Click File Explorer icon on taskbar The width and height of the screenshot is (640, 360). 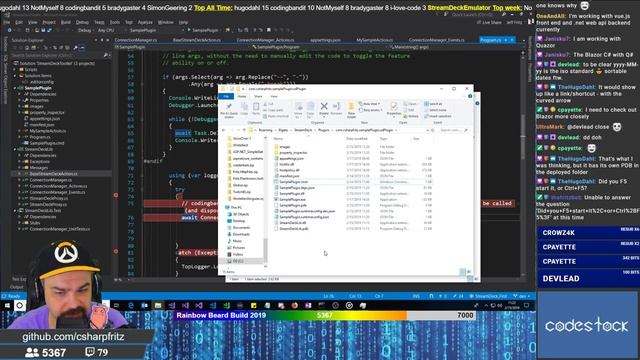(x=158, y=305)
